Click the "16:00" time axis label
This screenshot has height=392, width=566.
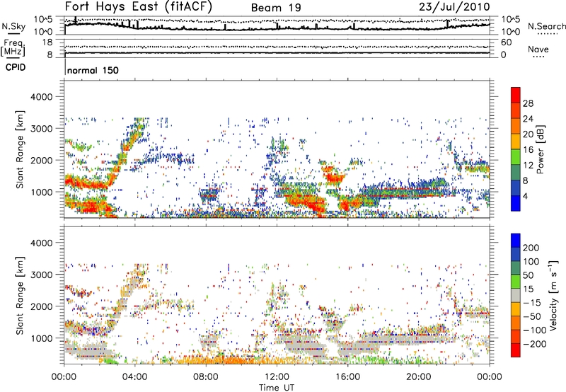click(347, 377)
